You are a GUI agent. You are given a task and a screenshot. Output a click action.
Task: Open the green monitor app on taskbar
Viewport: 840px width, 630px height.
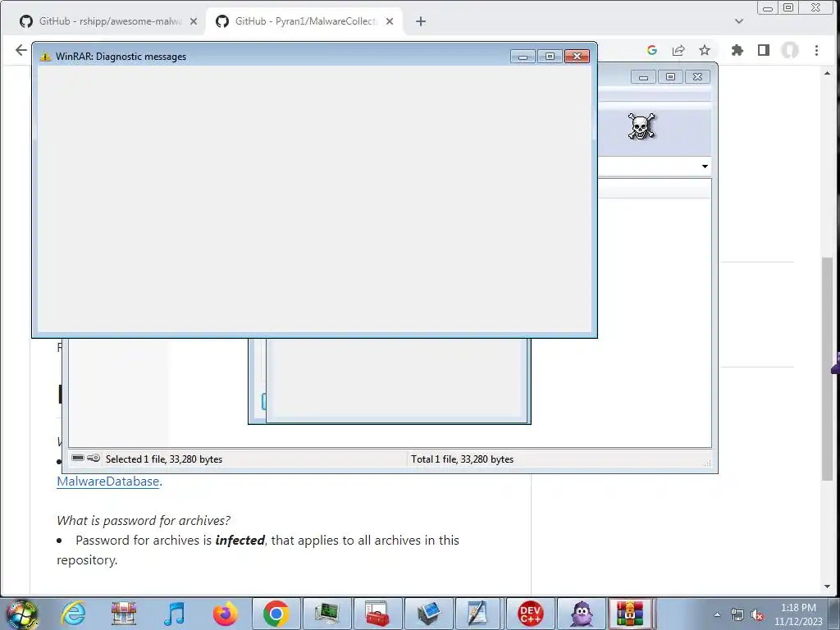pos(326,614)
